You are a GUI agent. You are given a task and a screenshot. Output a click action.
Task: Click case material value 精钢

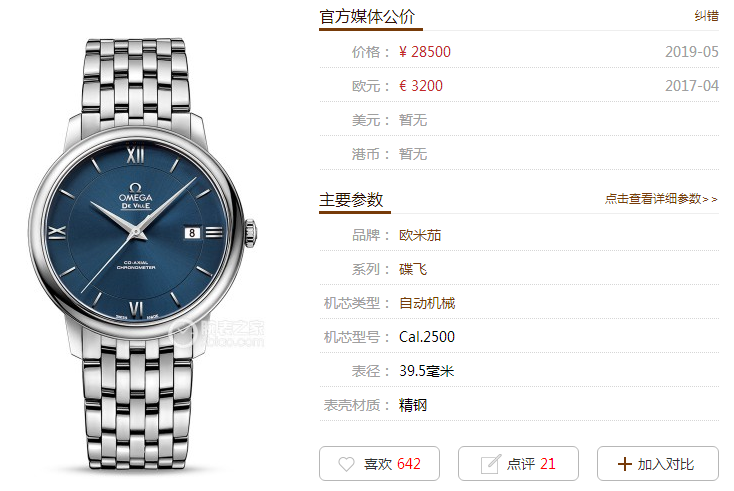coord(412,405)
